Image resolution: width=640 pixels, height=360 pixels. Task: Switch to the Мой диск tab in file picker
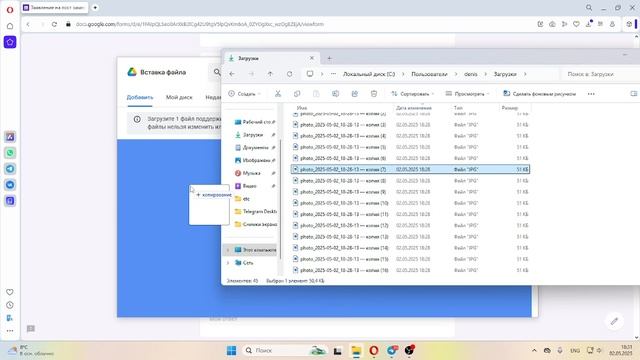[179, 97]
